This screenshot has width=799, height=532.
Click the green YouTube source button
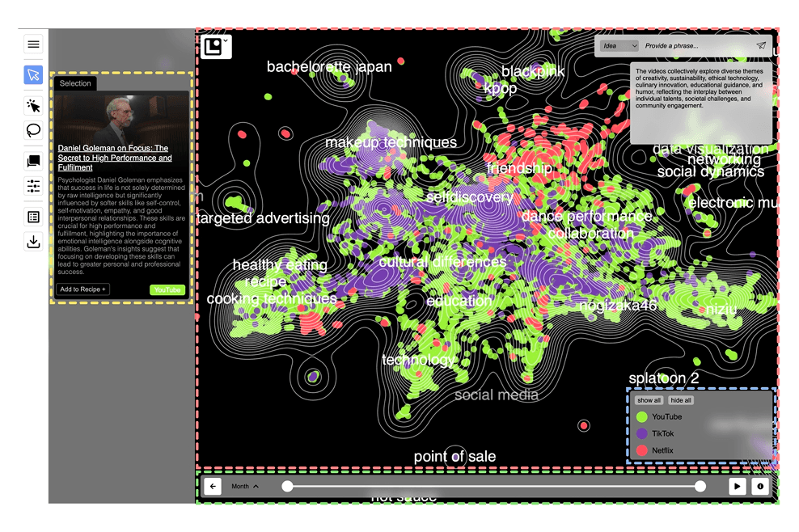[167, 290]
